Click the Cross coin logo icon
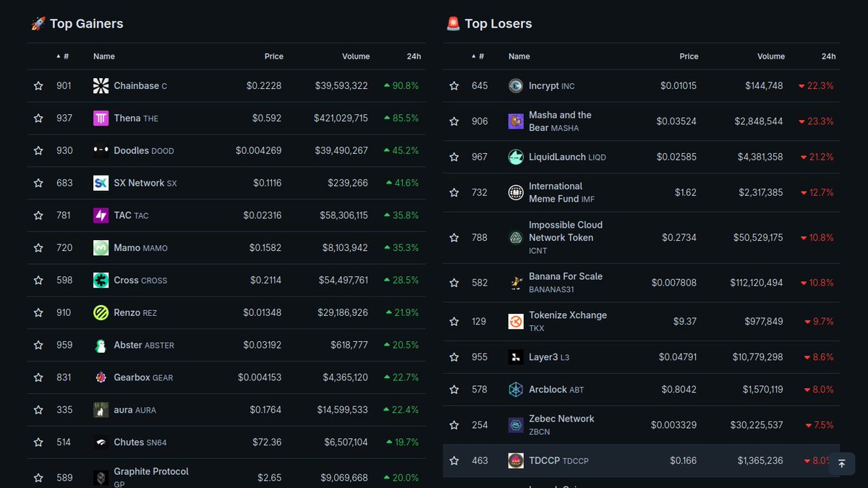 tap(101, 280)
